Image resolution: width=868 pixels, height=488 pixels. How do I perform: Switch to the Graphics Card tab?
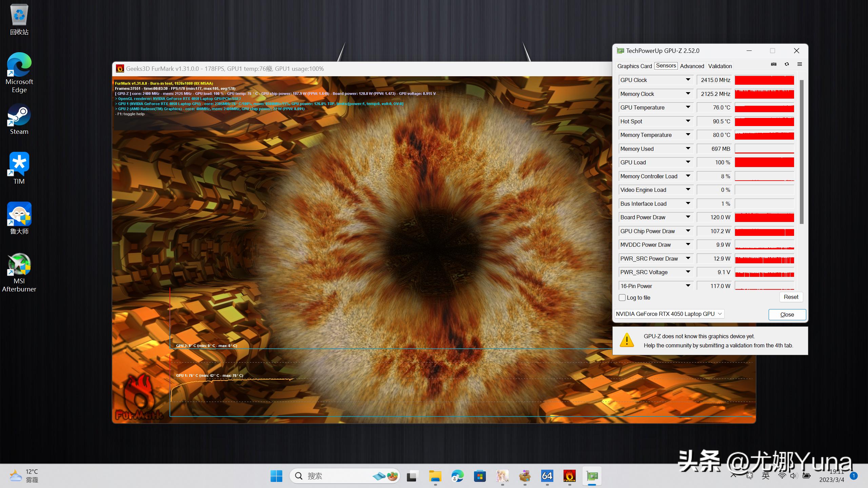click(x=634, y=66)
